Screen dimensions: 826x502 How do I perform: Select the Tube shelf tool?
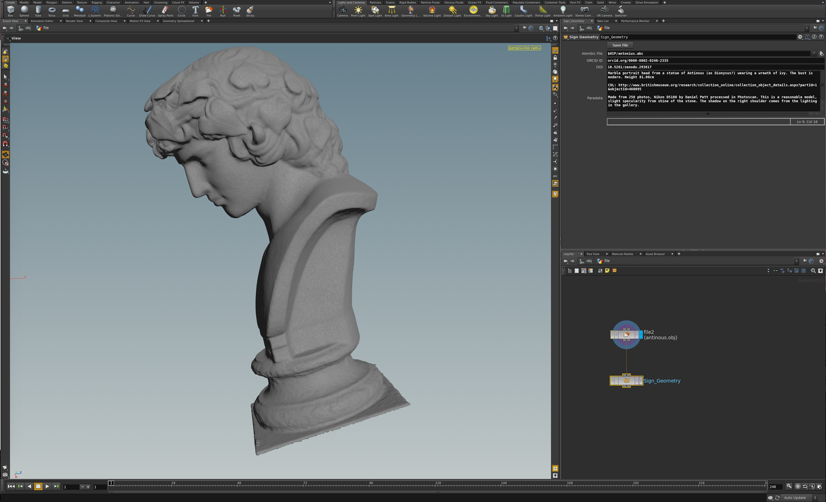(x=38, y=11)
